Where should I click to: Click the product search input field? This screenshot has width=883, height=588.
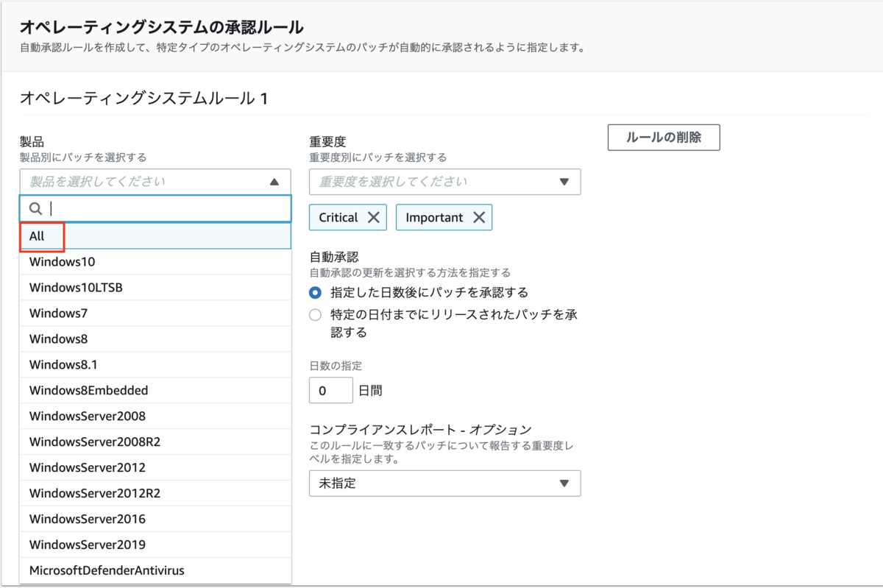click(x=155, y=209)
